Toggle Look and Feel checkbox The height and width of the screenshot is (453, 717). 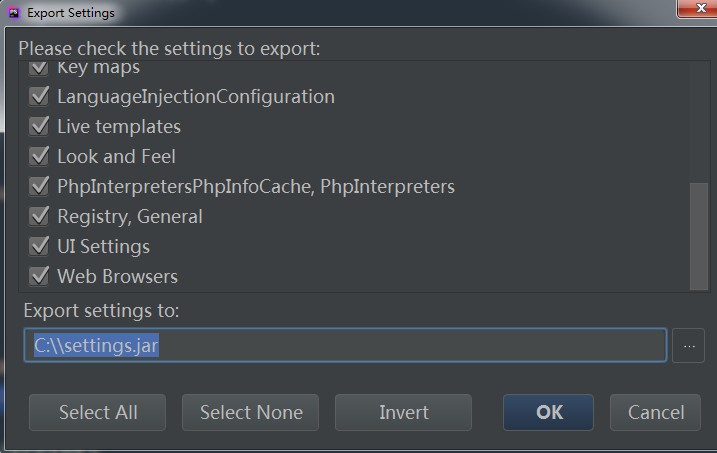click(x=39, y=156)
